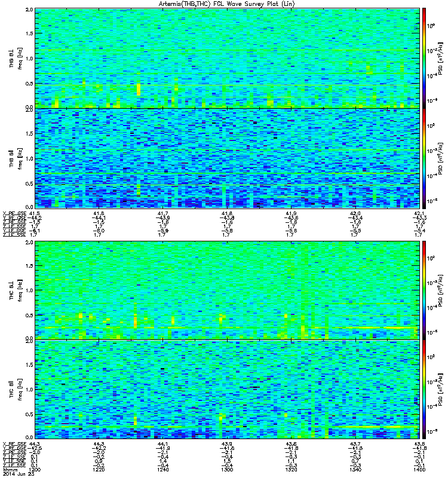Click the THB B-perpendicular spectrogram panel
The image size is (448, 478).
pyautogui.click(x=228, y=58)
